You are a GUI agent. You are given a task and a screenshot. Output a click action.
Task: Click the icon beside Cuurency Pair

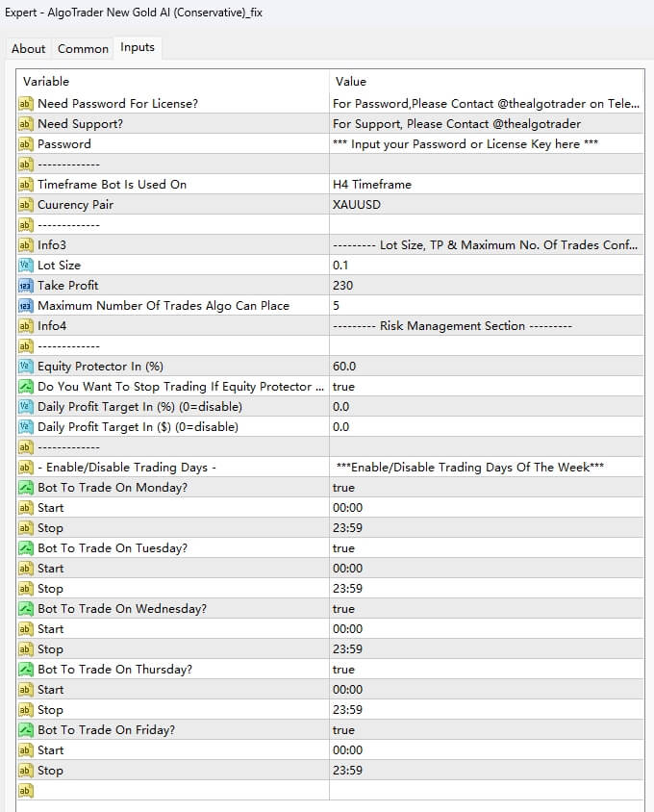[26, 205]
